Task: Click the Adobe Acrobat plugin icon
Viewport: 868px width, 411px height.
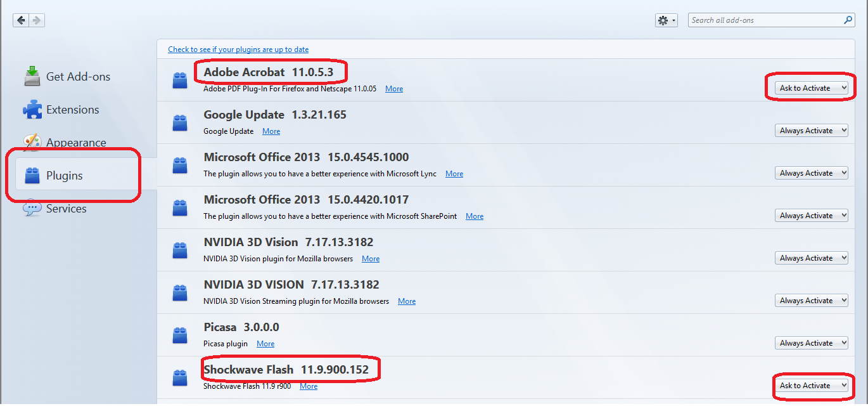Action: pos(180,80)
